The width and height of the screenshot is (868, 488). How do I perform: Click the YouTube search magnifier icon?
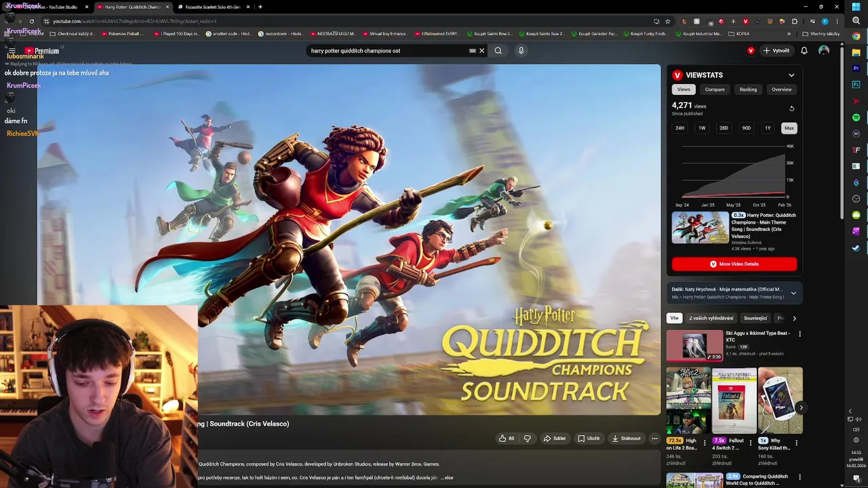(498, 50)
